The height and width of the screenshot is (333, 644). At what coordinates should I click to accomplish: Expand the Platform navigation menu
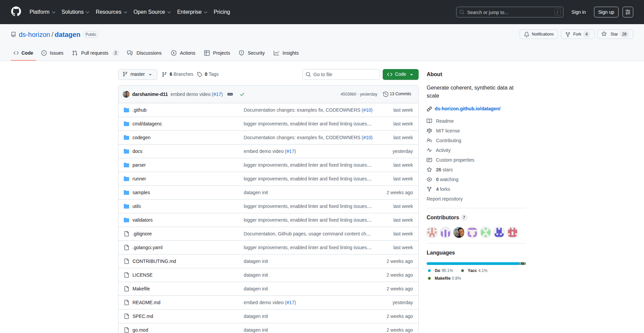coord(42,12)
